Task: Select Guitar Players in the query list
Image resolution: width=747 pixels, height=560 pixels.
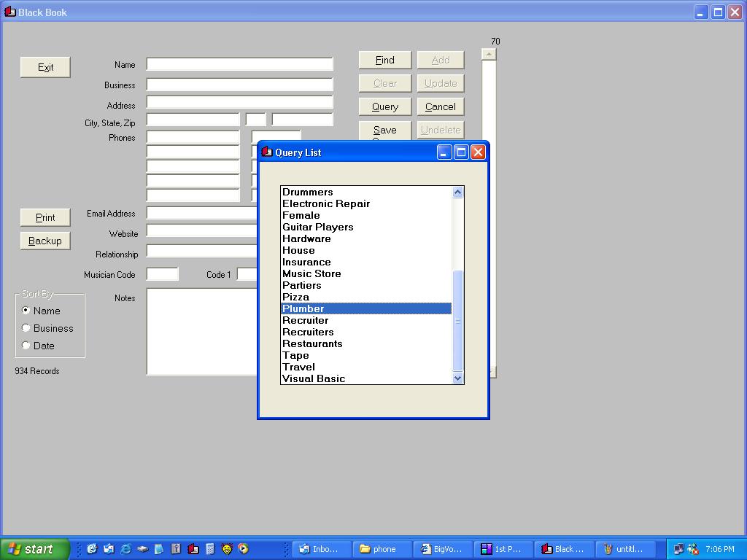Action: (318, 227)
